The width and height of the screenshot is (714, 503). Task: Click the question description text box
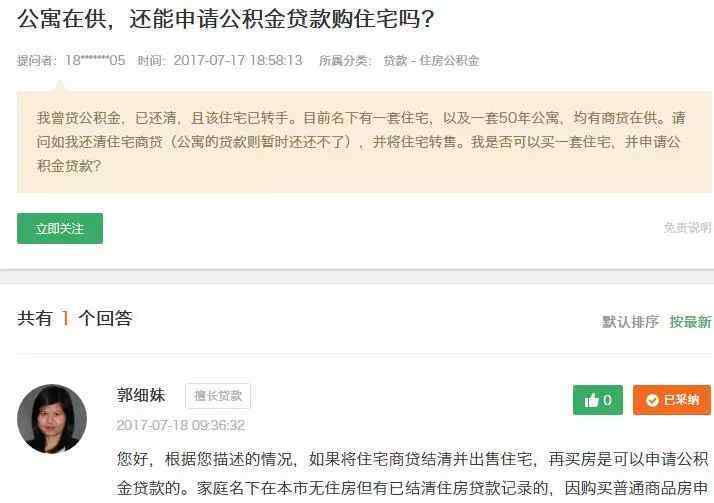point(364,142)
